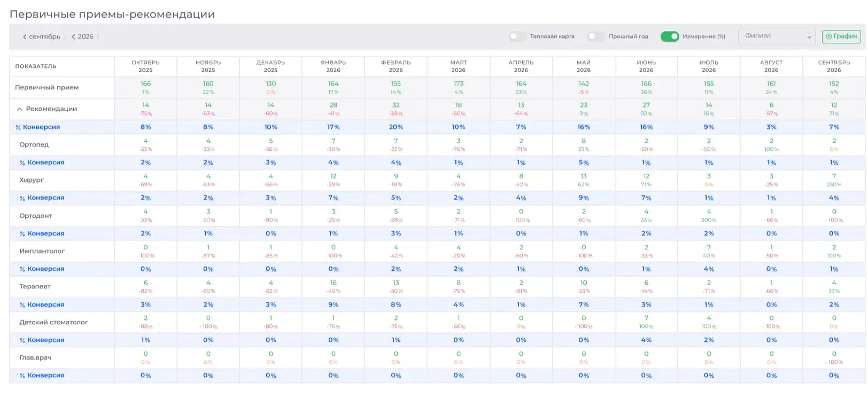Select the Ортодонт row label
The width and height of the screenshot is (868, 397).
36,216
